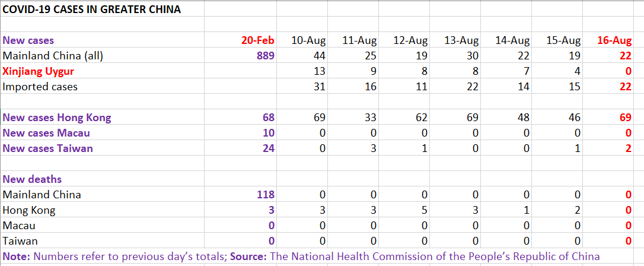Screen dimensions: 644x266
Task: Select the '13-Aug' date header
Action: tap(461, 40)
